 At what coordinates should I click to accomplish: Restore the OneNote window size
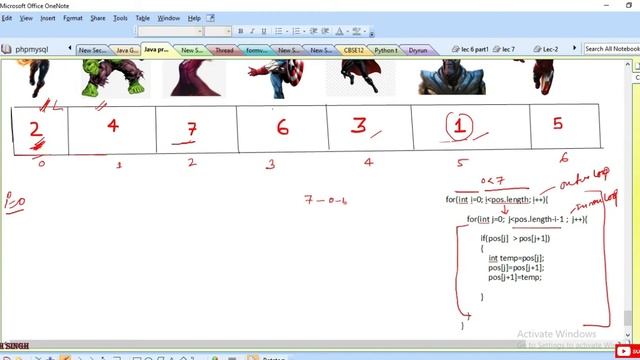pos(629,5)
